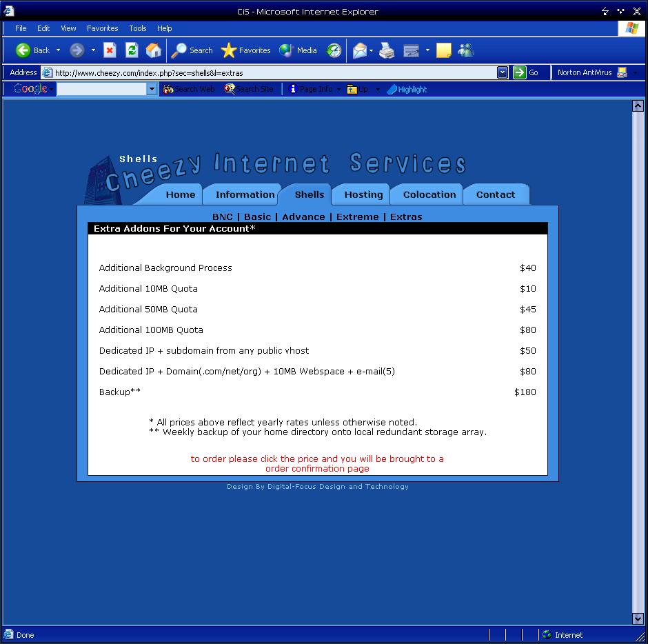Click the page icon in the address bar
Image resolution: width=648 pixels, height=644 pixels.
[x=48, y=73]
